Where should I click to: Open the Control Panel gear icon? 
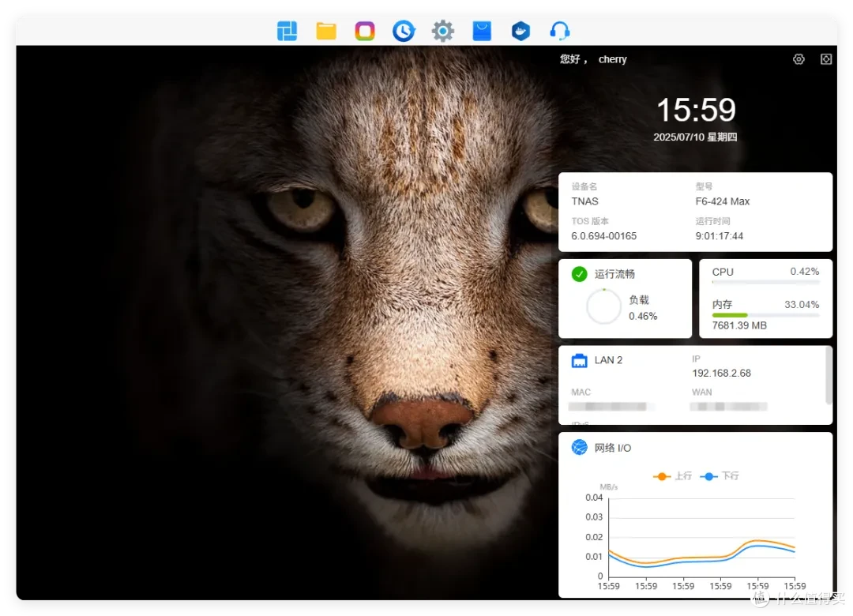pyautogui.click(x=443, y=31)
